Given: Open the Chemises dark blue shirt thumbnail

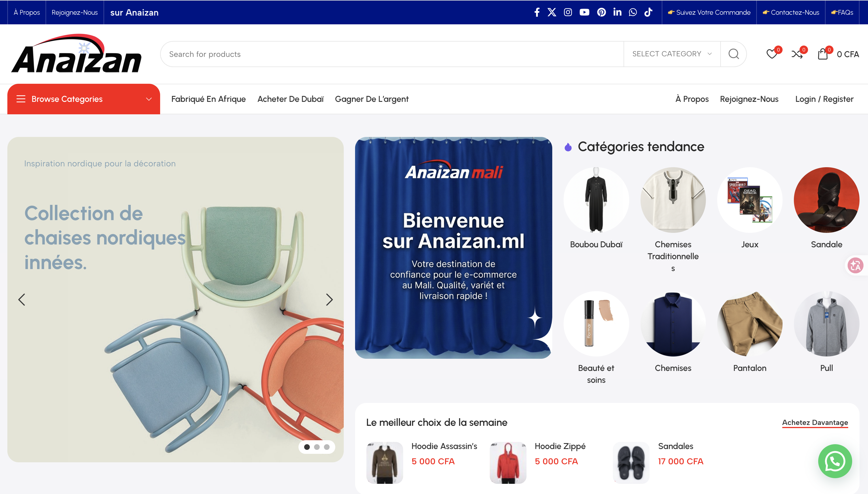Looking at the screenshot, I should pyautogui.click(x=673, y=324).
